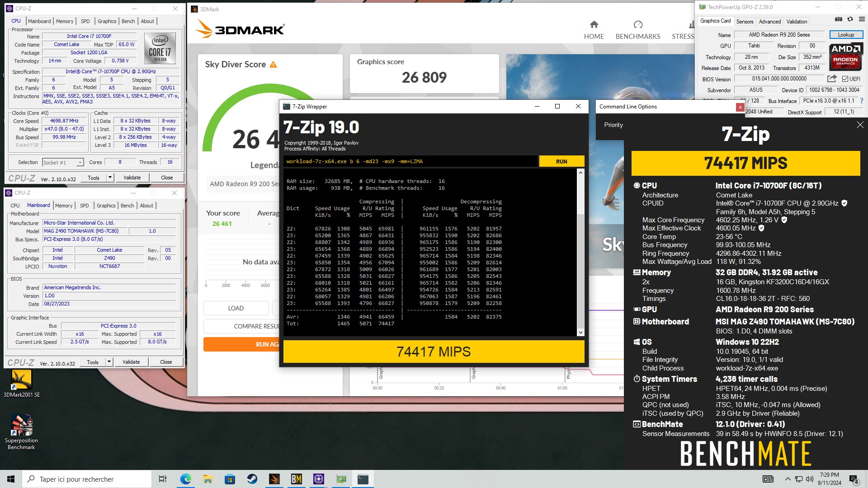This screenshot has height=488, width=868.
Task: Click 3DMark BENCHMARKS gauge icon
Action: click(x=638, y=24)
